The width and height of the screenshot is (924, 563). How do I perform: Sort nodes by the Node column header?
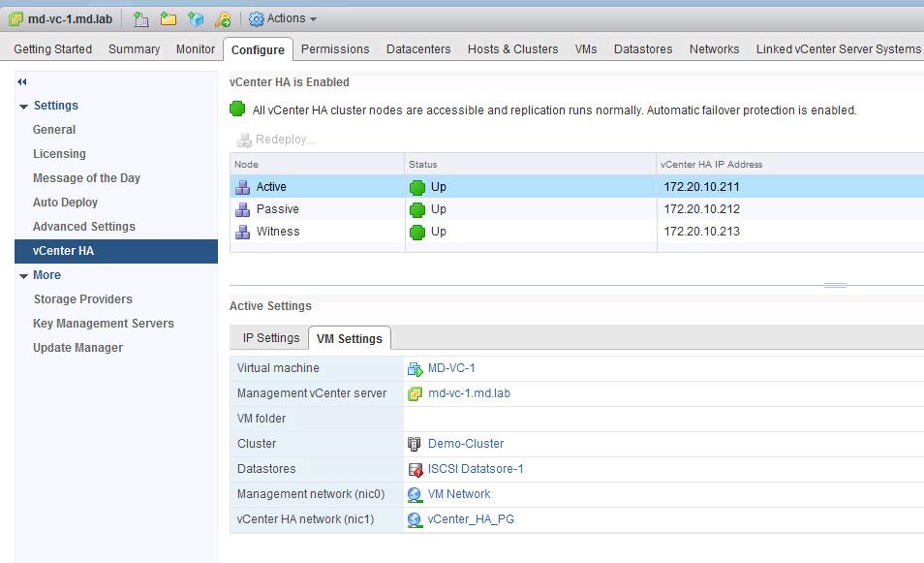click(318, 165)
